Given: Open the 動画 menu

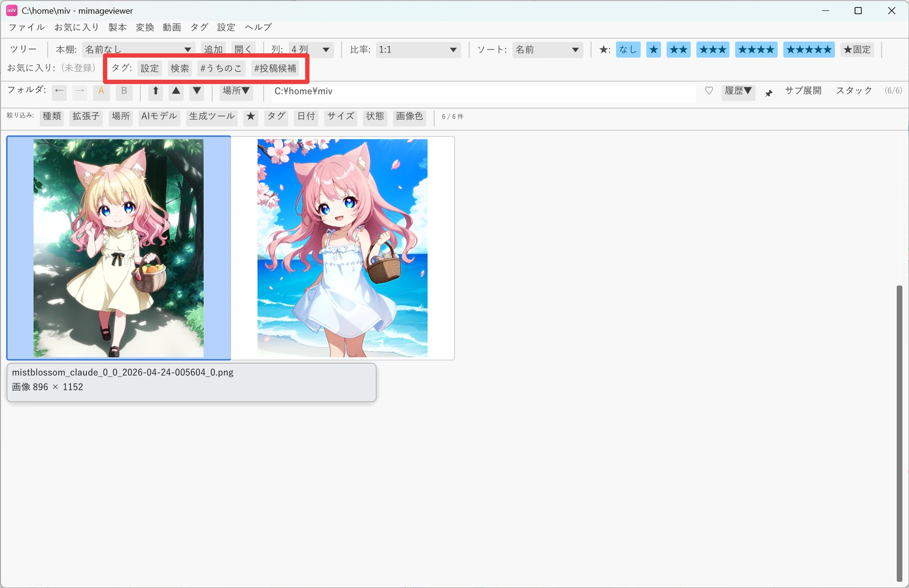Looking at the screenshot, I should point(172,27).
